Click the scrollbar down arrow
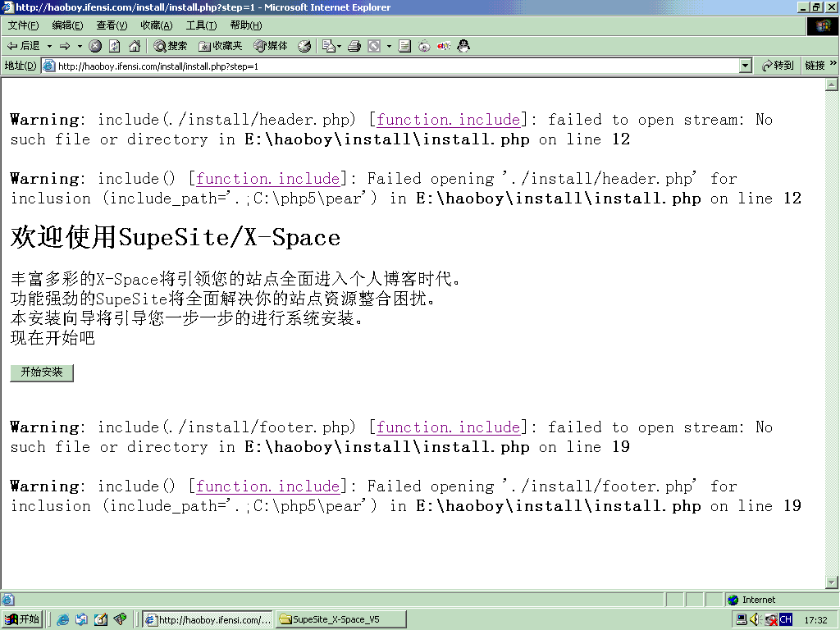Viewport: 840px width, 630px height. coord(832,582)
